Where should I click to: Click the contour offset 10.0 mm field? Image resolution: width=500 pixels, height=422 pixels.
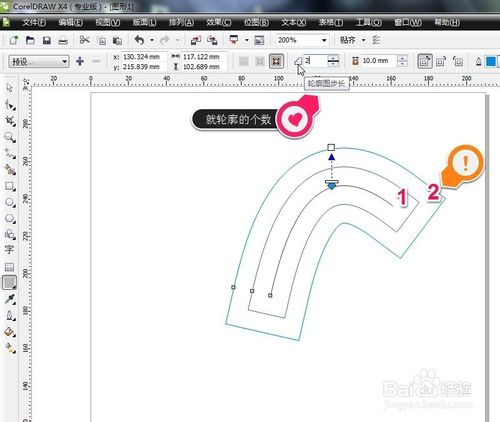point(379,61)
